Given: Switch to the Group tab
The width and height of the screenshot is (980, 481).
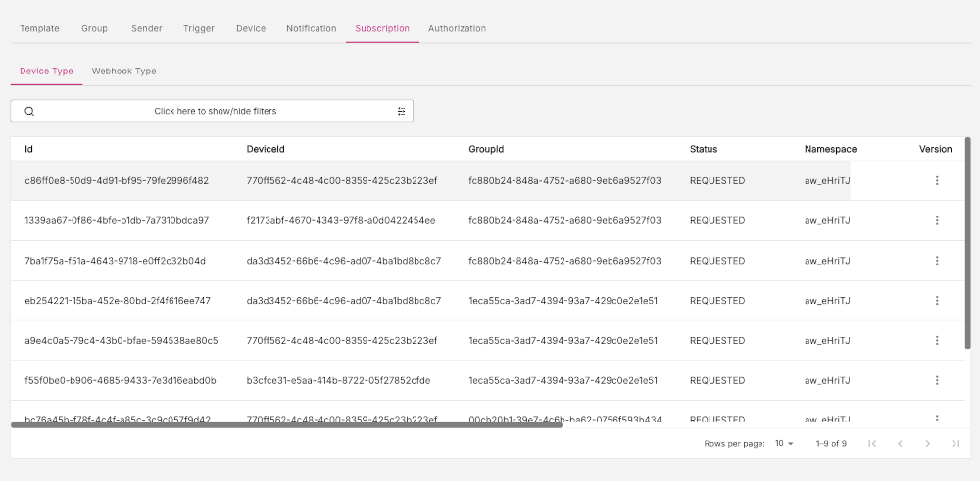Looking at the screenshot, I should pyautogui.click(x=94, y=28).
